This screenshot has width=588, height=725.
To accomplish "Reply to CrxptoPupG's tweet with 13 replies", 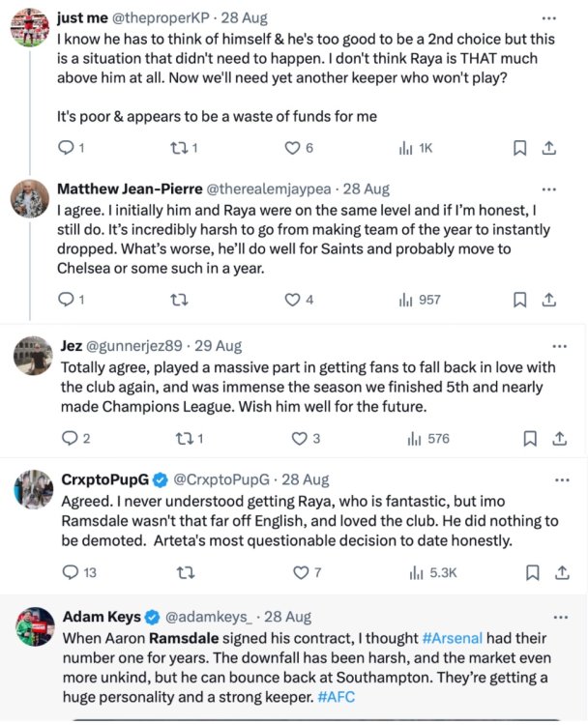I will click(x=69, y=572).
